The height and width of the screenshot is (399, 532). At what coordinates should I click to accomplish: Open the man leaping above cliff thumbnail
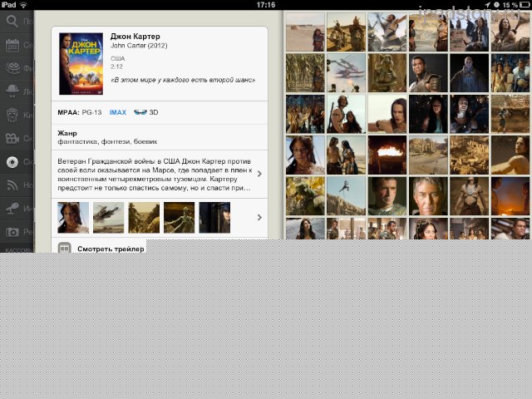pos(346,196)
